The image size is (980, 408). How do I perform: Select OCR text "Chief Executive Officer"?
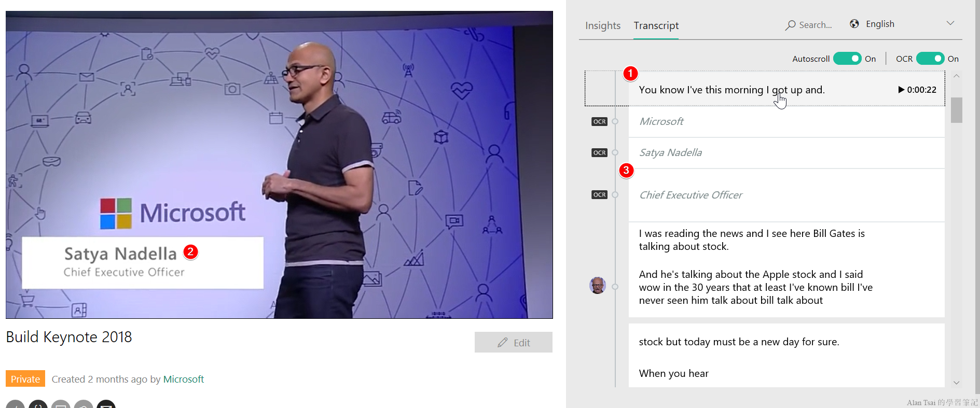point(691,195)
